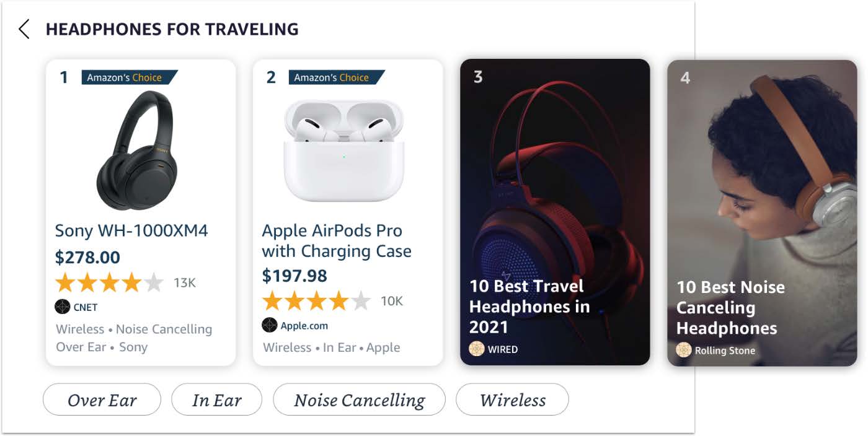Open 10 Best Noise Canceling Headphones article
The image size is (868, 436).
pos(730,308)
